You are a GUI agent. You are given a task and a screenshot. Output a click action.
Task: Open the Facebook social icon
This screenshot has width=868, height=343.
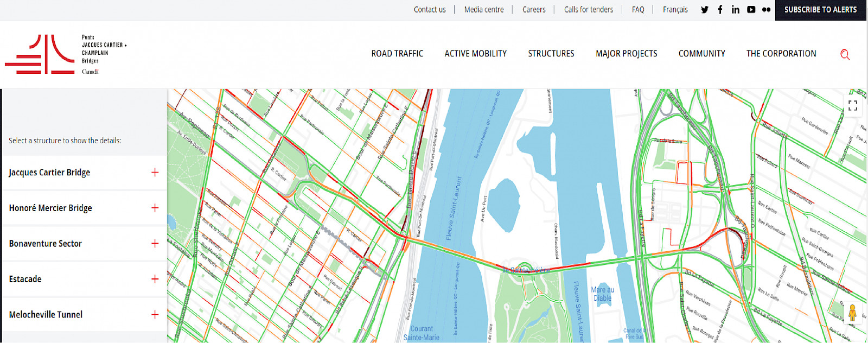pyautogui.click(x=720, y=9)
